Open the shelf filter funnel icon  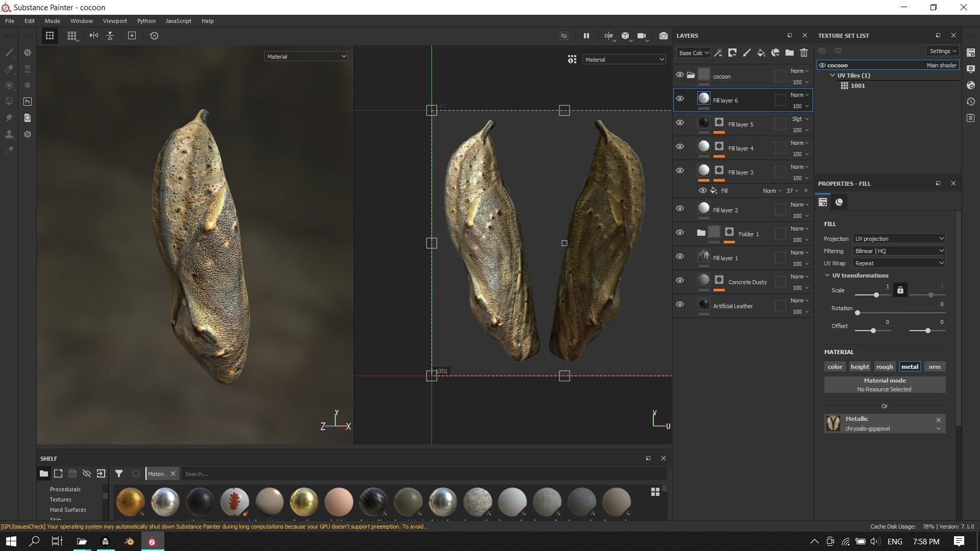(119, 473)
